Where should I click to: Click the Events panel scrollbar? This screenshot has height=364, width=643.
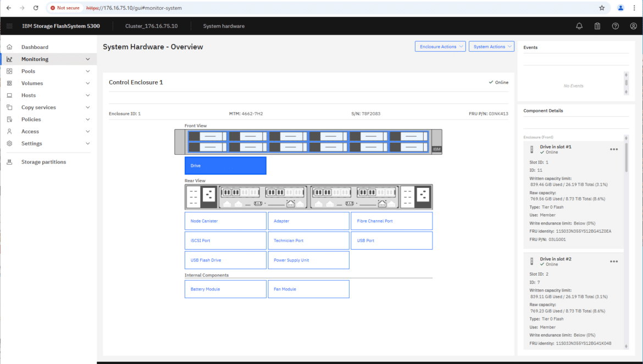[626, 83]
